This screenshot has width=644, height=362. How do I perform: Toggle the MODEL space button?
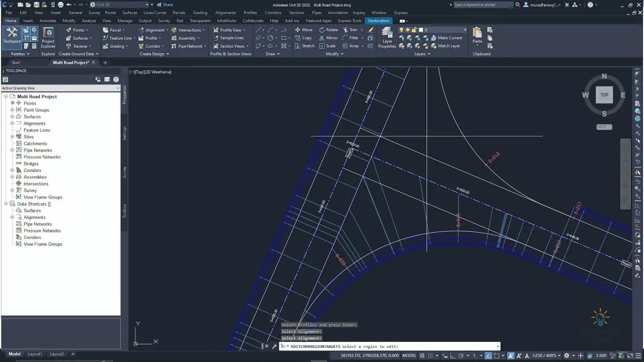click(410, 355)
